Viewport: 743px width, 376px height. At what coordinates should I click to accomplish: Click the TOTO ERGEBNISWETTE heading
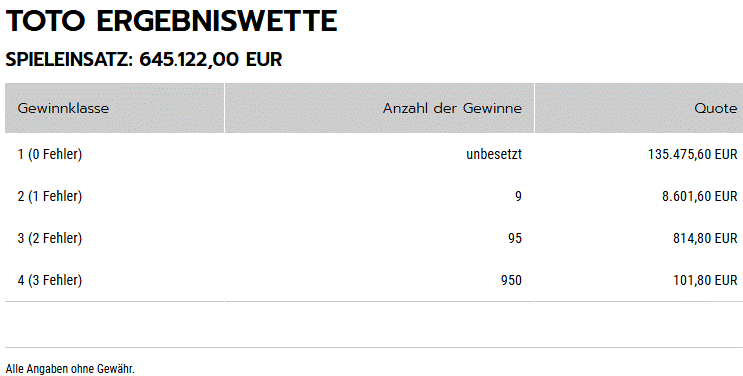point(171,21)
